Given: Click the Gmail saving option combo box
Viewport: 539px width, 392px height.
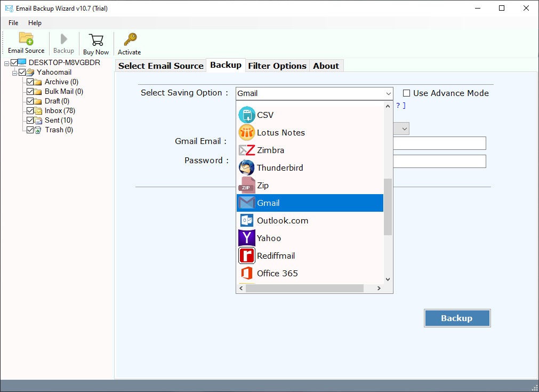Looking at the screenshot, I should pos(315,93).
